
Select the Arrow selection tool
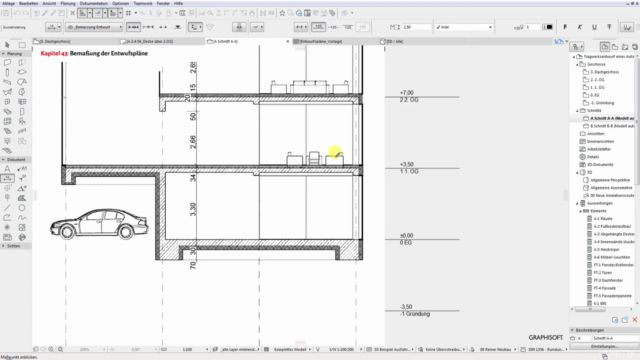point(7,44)
